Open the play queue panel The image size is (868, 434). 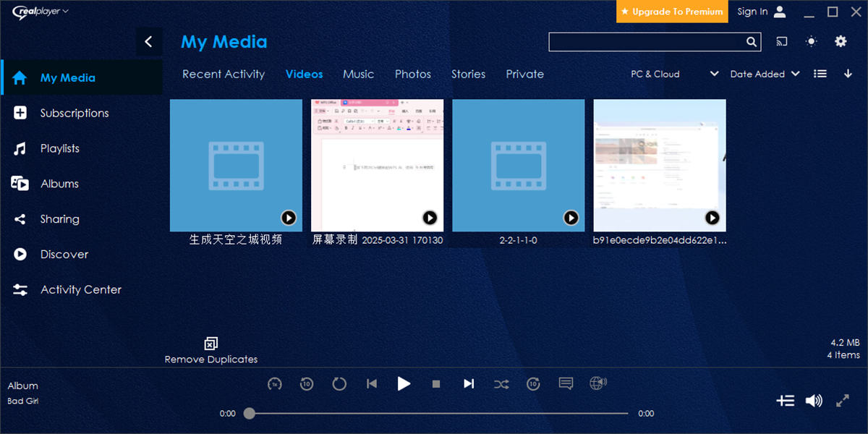pos(786,400)
